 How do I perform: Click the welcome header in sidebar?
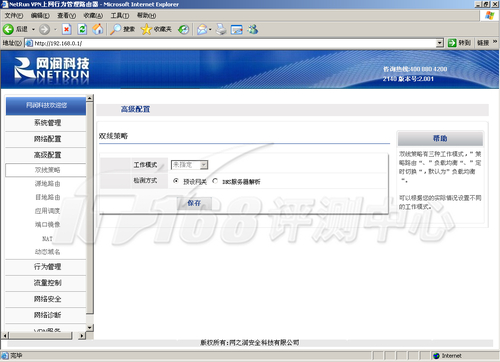[46, 106]
